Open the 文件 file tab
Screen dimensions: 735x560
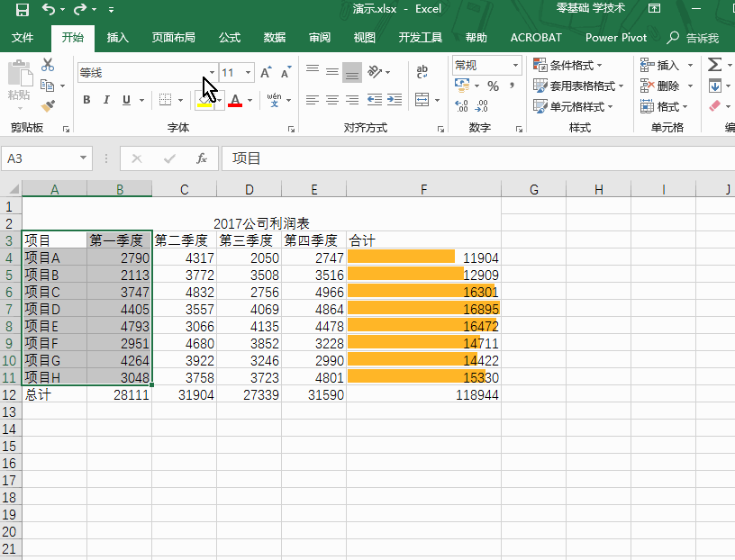[23, 38]
